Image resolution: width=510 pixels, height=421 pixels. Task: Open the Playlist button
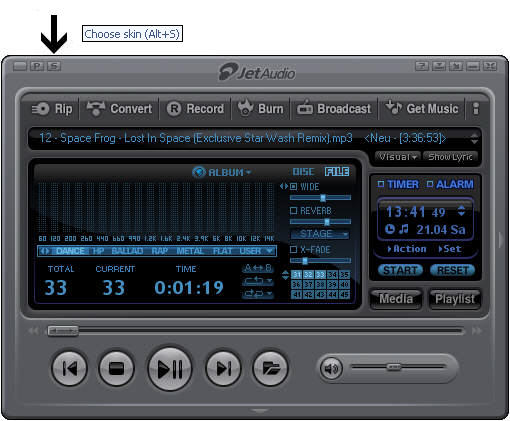pyautogui.click(x=455, y=299)
